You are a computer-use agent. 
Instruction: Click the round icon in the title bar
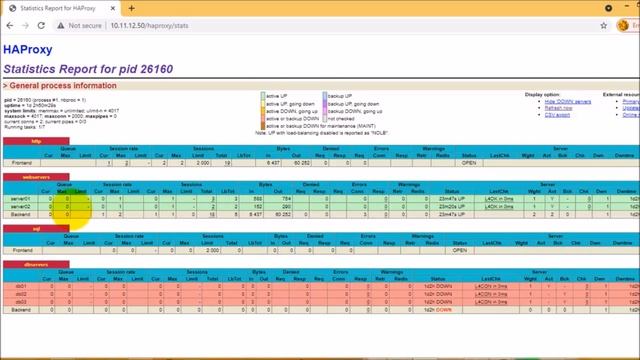click(x=608, y=8)
